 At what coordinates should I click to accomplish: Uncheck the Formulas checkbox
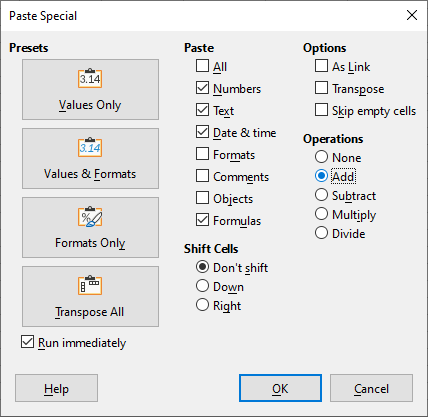point(202,220)
